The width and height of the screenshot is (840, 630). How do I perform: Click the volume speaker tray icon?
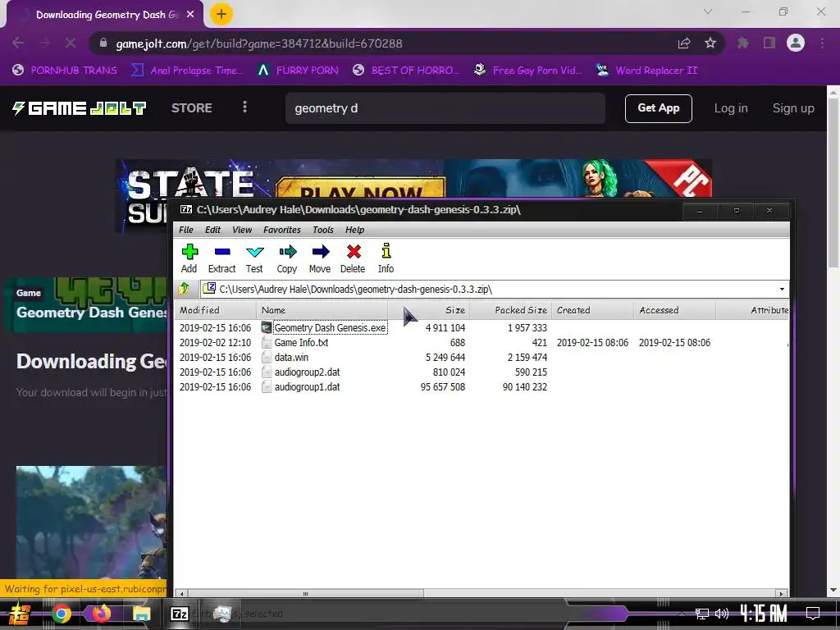[x=722, y=614]
